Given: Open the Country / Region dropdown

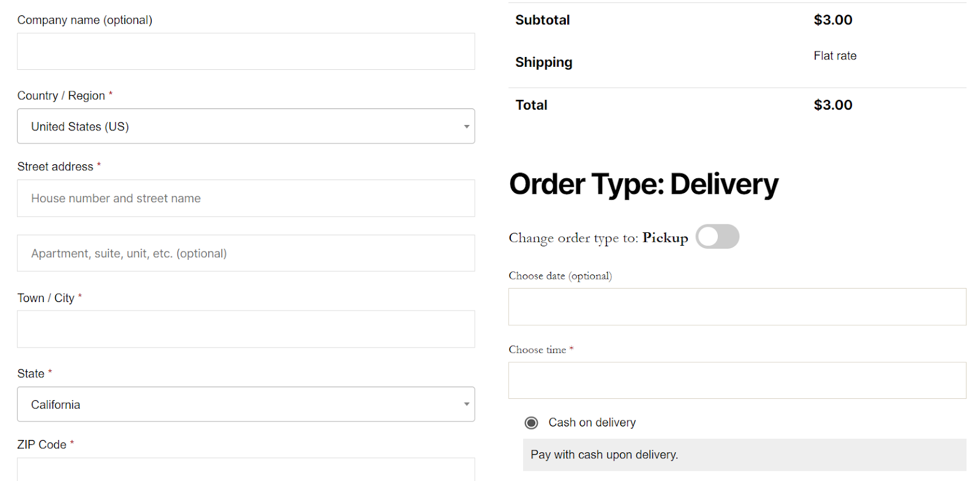Looking at the screenshot, I should pos(245,126).
